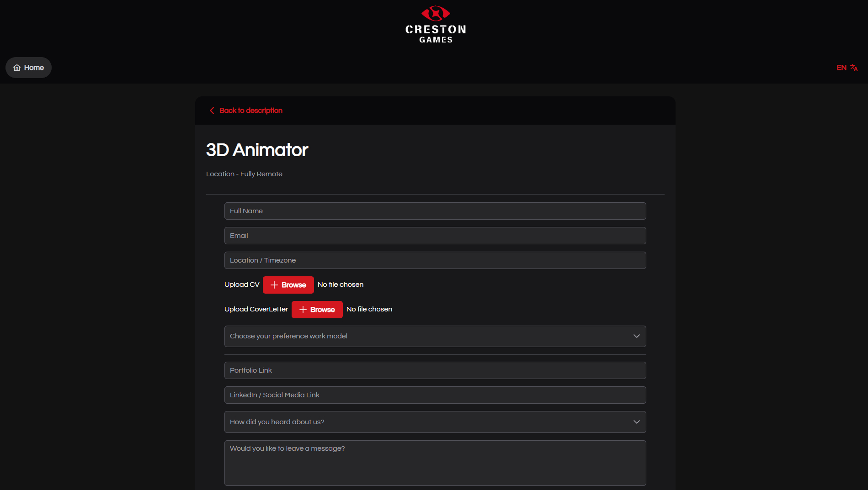Browse to upload a cover letter

coord(317,310)
